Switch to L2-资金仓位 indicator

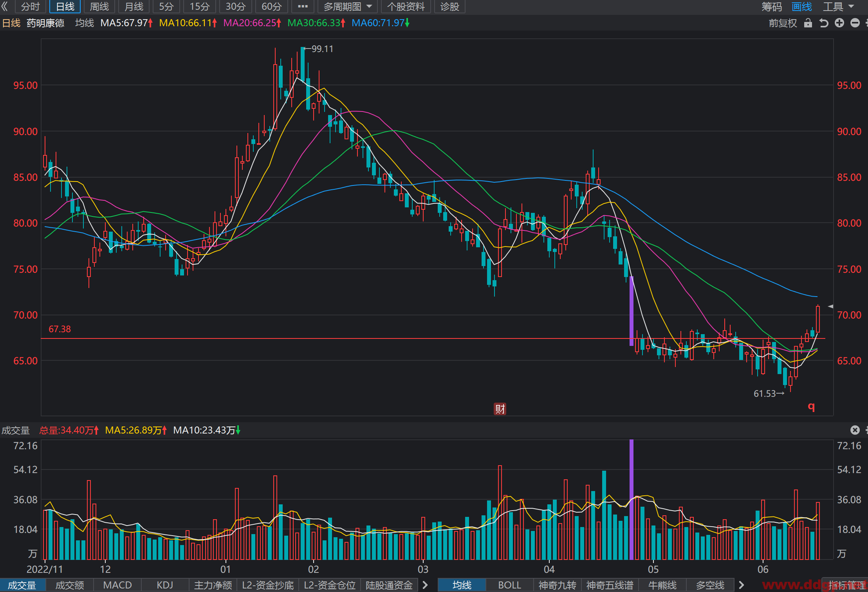pyautogui.click(x=330, y=585)
